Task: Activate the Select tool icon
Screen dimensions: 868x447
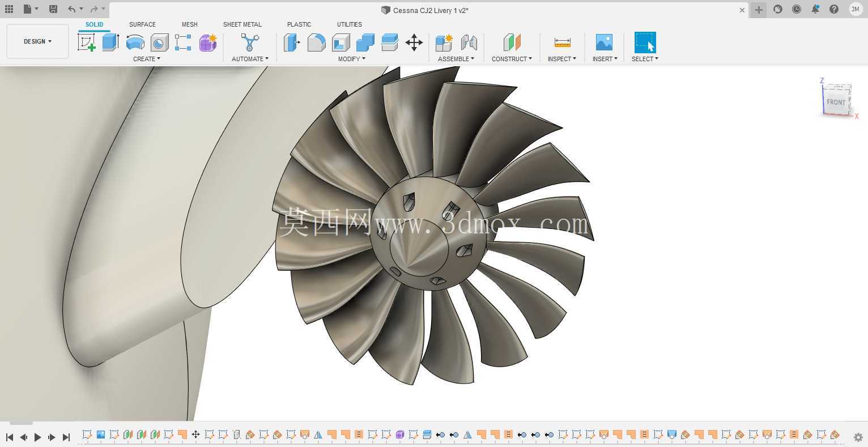Action: 645,42
